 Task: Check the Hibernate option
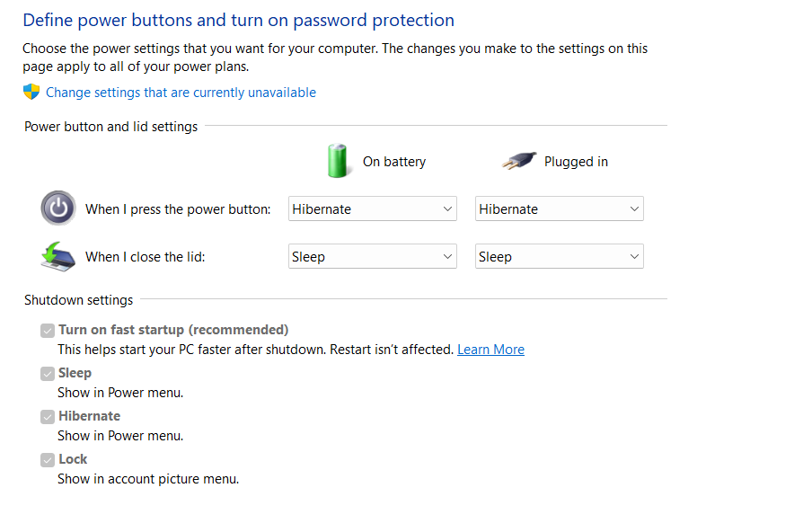click(47, 416)
